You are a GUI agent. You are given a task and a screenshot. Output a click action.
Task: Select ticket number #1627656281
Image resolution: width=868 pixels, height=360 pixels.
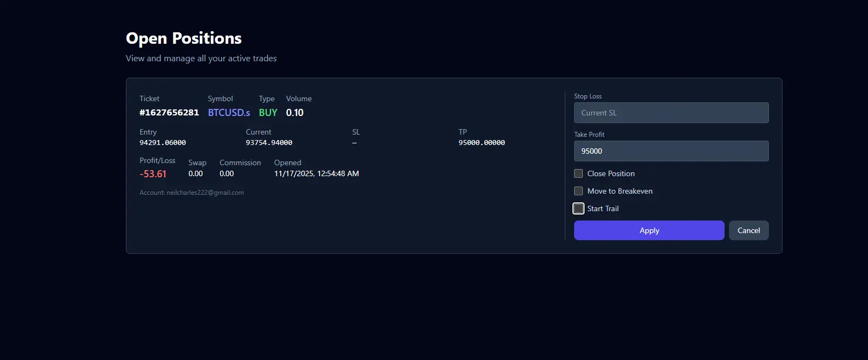pyautogui.click(x=169, y=112)
